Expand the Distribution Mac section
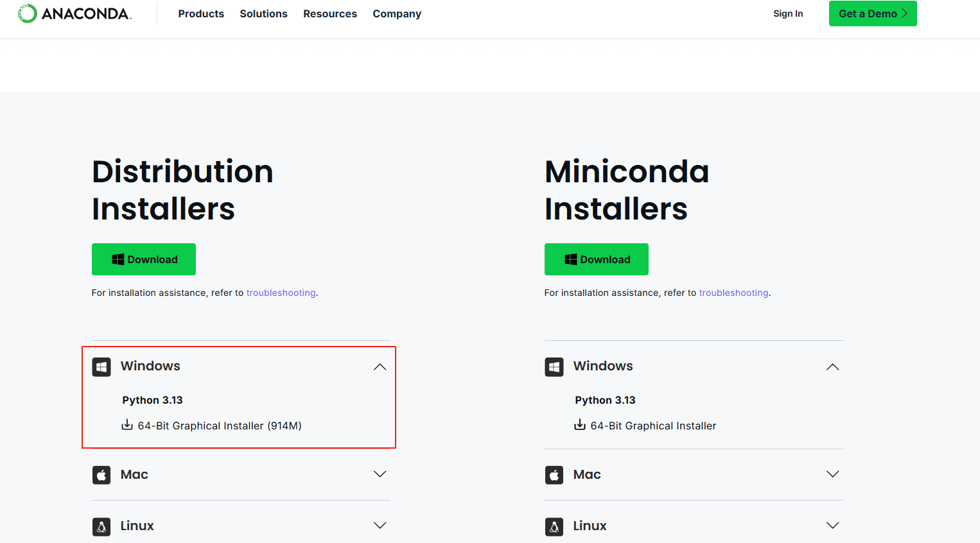The height and width of the screenshot is (543, 980). [x=380, y=474]
